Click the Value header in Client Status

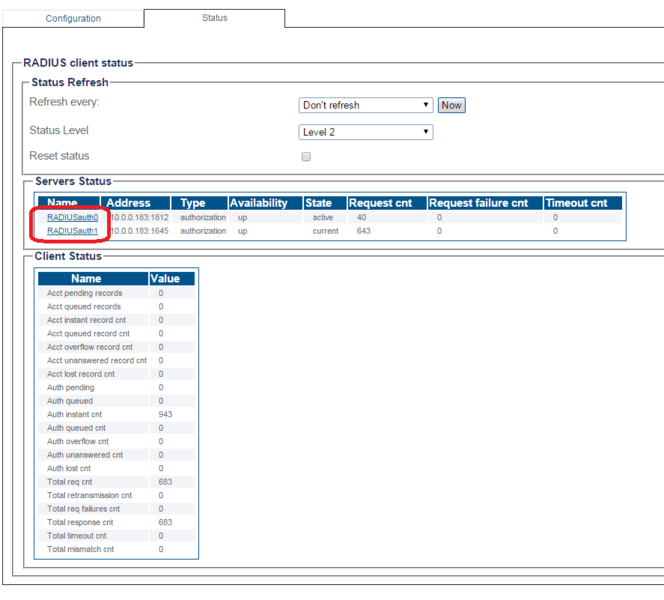pos(172,279)
